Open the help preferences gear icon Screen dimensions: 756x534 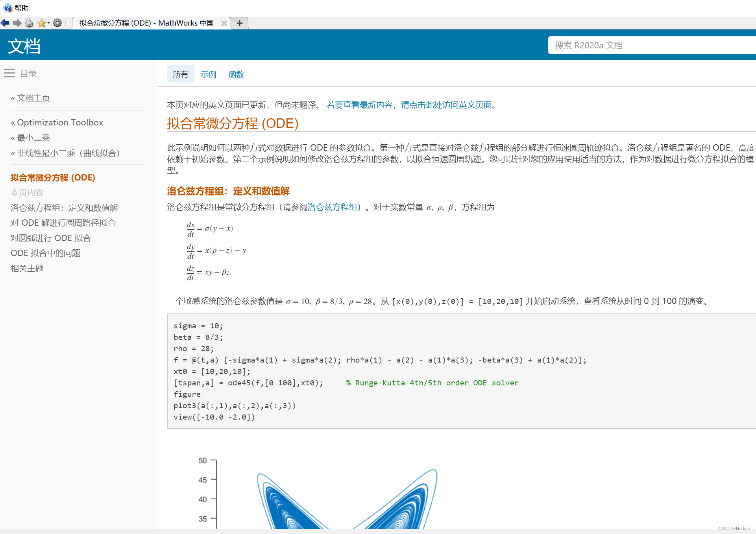(x=57, y=23)
